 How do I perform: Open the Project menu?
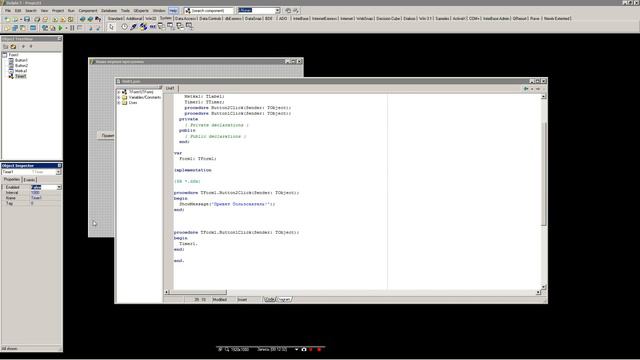coord(58,11)
